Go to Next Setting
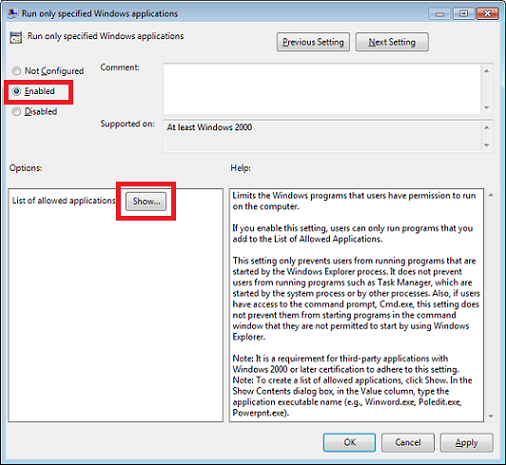 (x=392, y=42)
